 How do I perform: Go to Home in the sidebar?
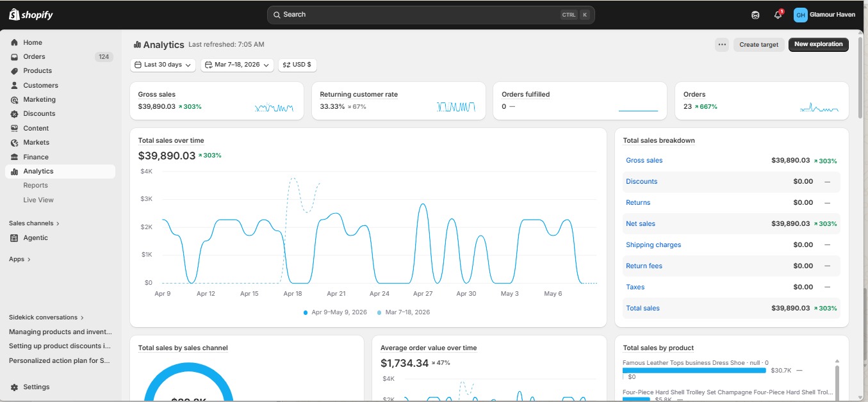pos(60,42)
